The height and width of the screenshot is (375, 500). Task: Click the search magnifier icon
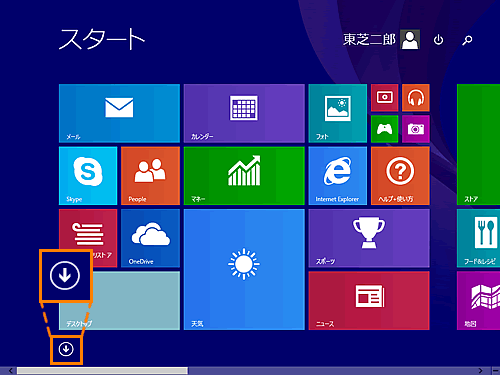(467, 40)
